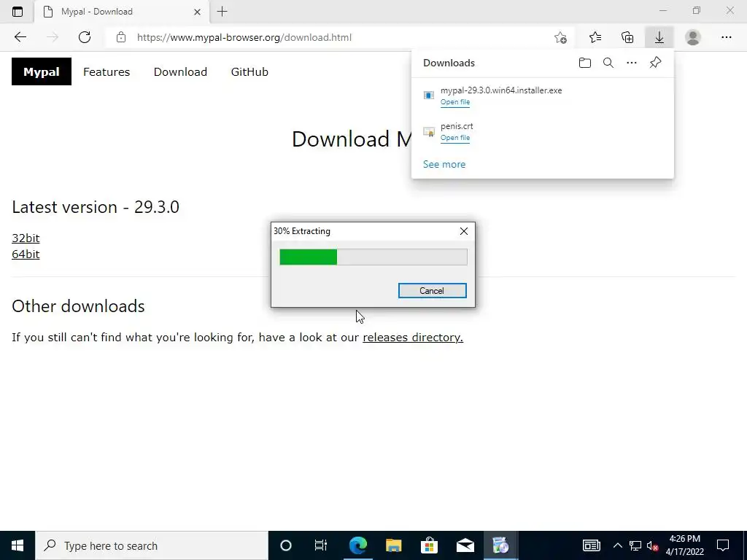Open the muted volume tray icon
The width and height of the screenshot is (747, 560).
click(x=652, y=545)
